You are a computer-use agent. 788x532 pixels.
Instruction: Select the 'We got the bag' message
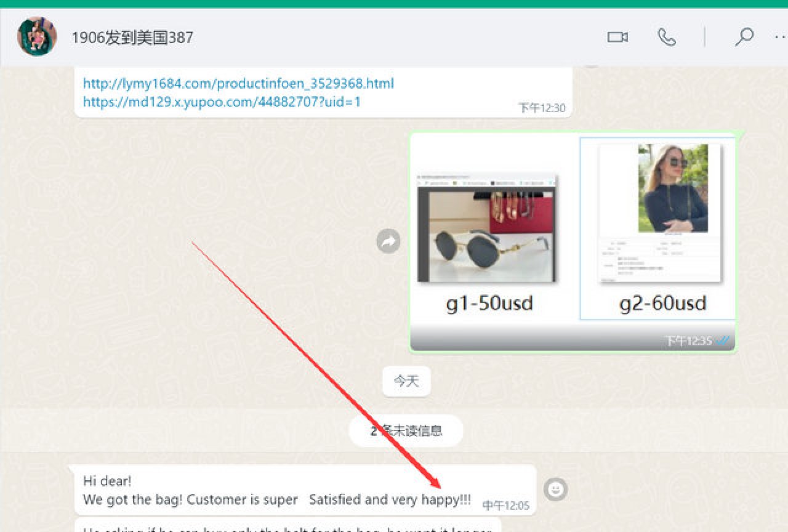pyautogui.click(x=277, y=499)
